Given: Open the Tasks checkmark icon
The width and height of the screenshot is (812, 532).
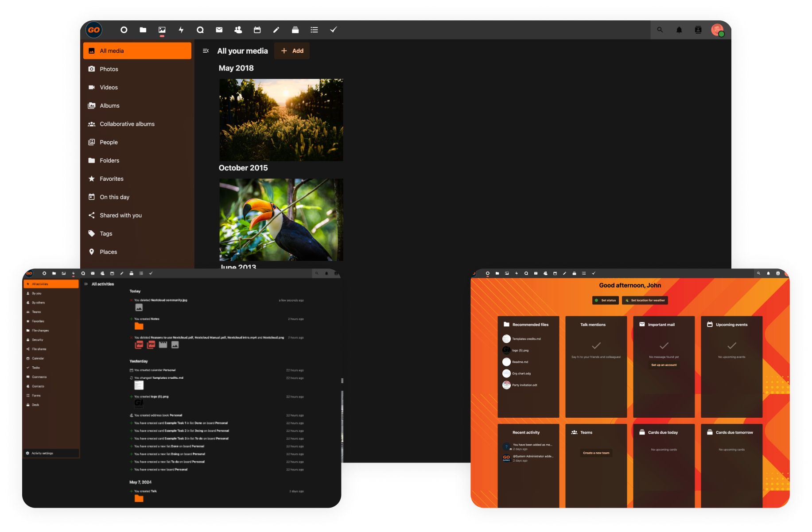Looking at the screenshot, I should click(333, 30).
